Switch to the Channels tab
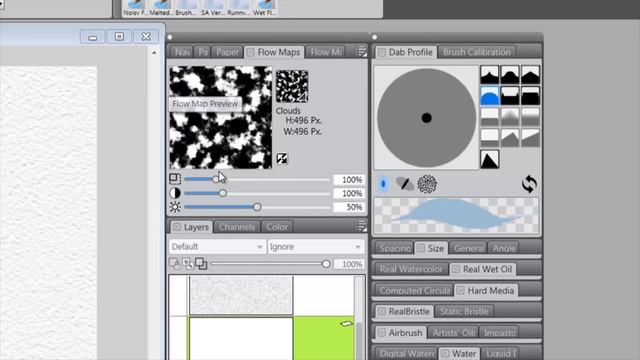 (237, 227)
